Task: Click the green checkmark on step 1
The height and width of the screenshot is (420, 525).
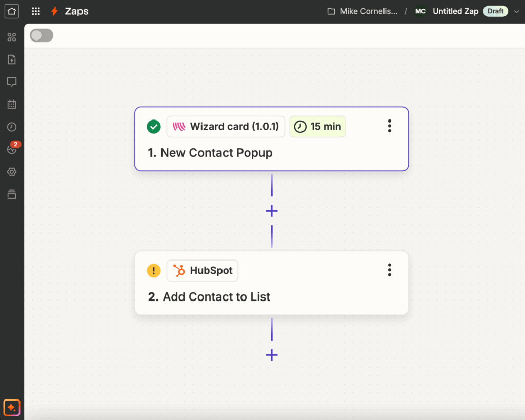Action: (x=153, y=126)
